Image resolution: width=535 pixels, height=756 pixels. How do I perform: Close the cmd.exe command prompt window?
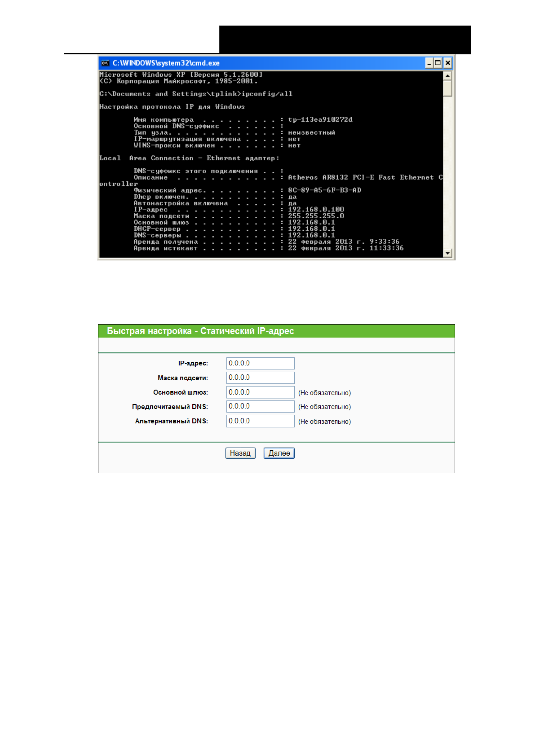click(x=447, y=63)
